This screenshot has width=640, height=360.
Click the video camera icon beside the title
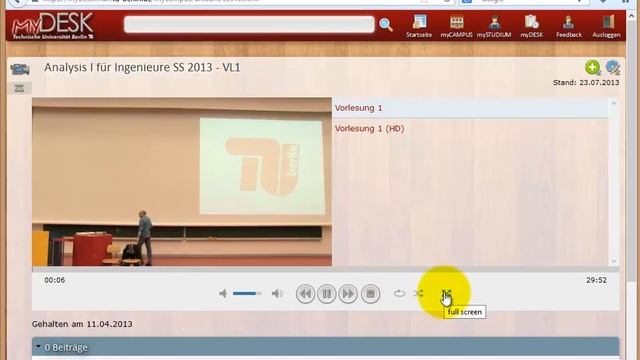point(20,69)
